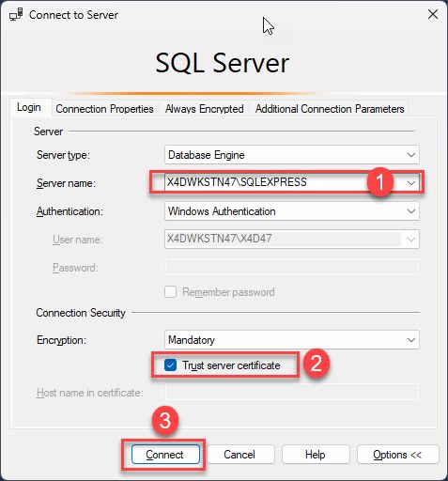This screenshot has width=448, height=481.
Task: Click the Password input field
Action: coord(292,267)
